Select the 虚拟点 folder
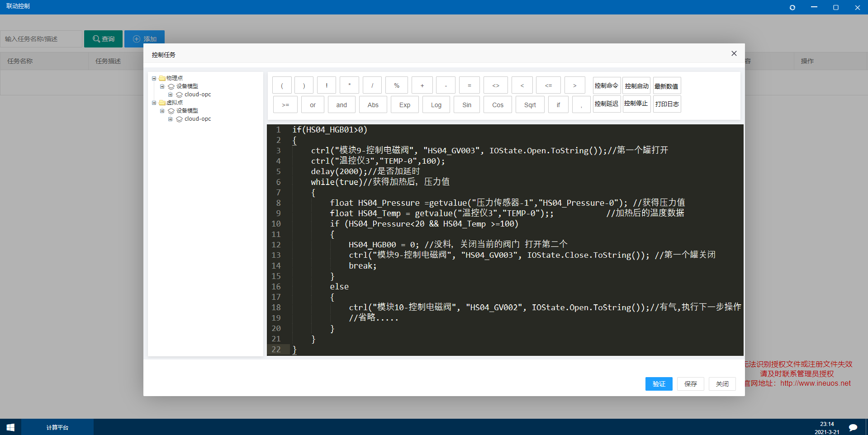The width and height of the screenshot is (868, 435). click(x=174, y=103)
